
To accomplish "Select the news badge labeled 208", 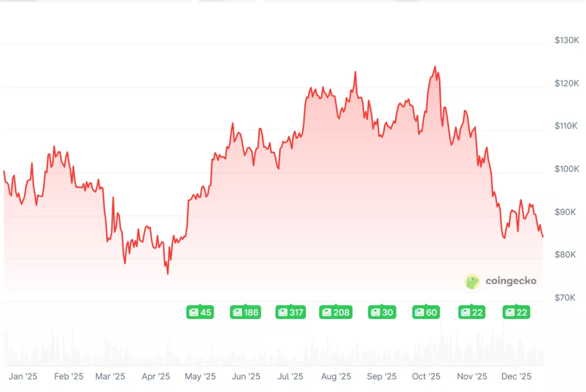I will click(x=335, y=312).
